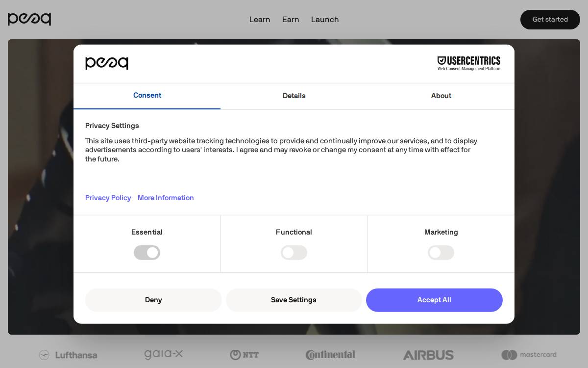Click the mastercard partner logo
Viewport: 588px width, 368px height.
(x=529, y=354)
